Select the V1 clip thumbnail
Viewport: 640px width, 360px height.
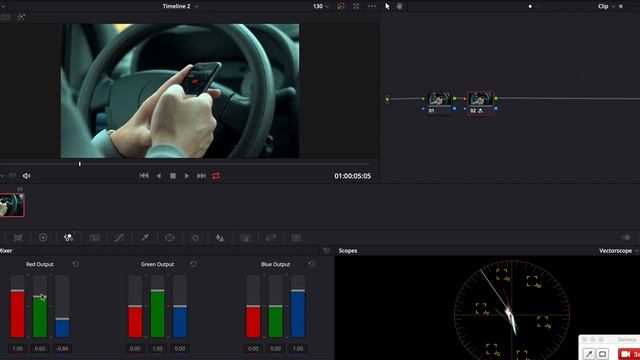(x=12, y=205)
